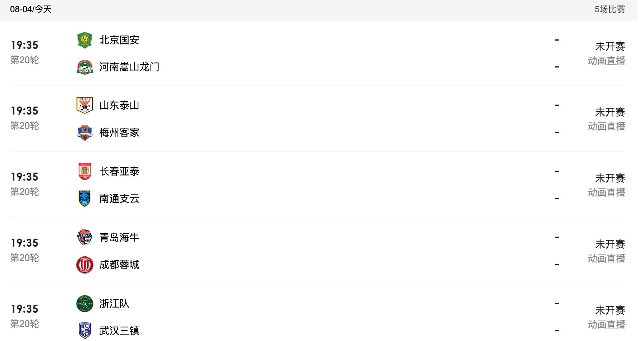Click the Shandong Taishan team logo
644x341 pixels.
coord(85,106)
